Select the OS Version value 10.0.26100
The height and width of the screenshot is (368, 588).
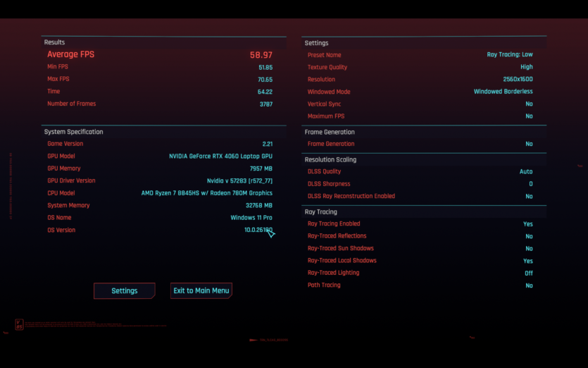[258, 230]
